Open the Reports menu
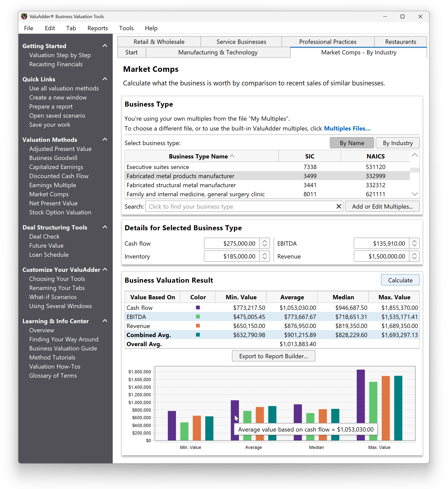Image resolution: width=448 pixels, height=489 pixels. (x=98, y=28)
